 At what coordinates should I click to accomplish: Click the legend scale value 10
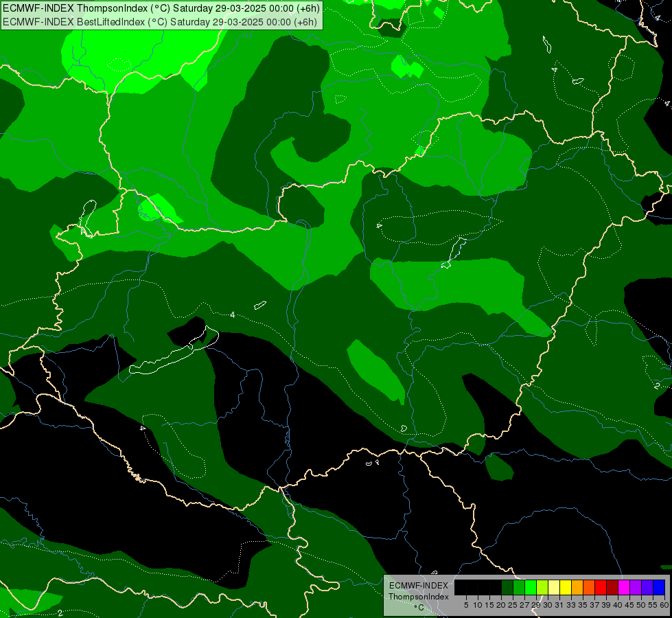tap(478, 605)
